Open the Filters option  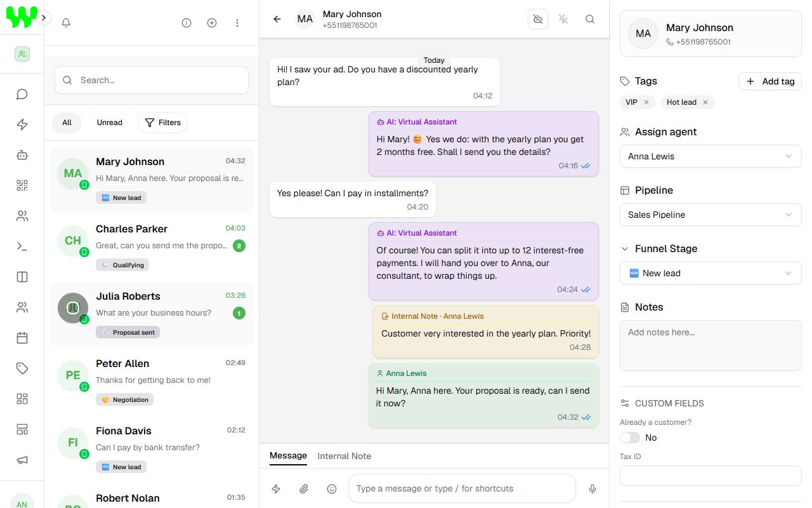pyautogui.click(x=162, y=123)
